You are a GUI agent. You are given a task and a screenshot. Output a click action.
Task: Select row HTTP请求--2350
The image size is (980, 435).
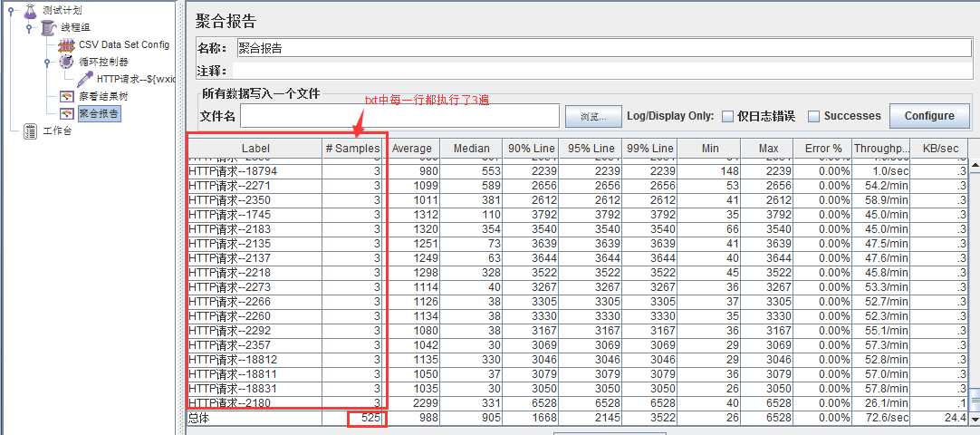point(578,200)
